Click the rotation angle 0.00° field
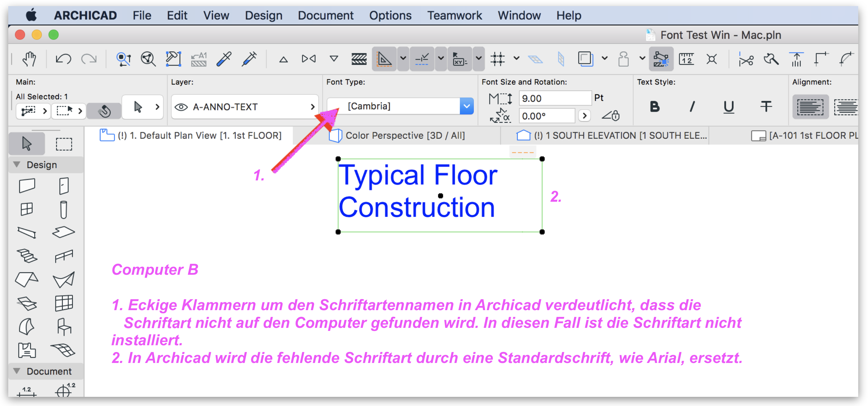 [x=546, y=116]
